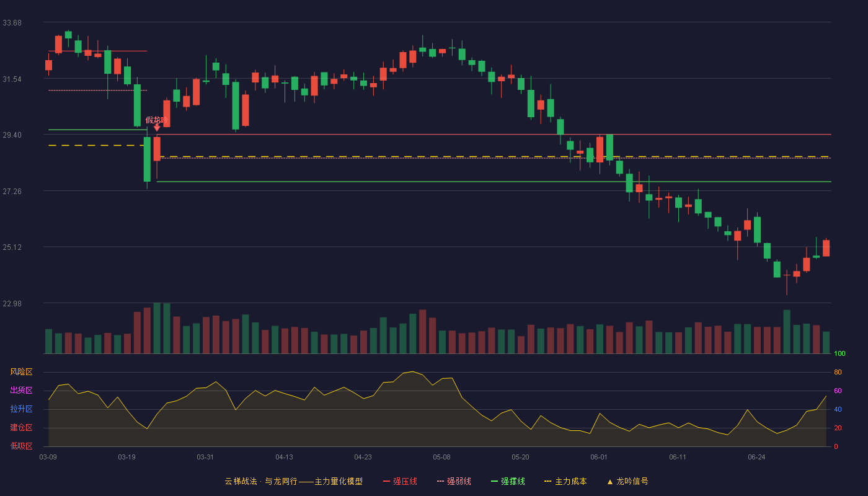Select the 建仓区 zone label

tap(21, 428)
